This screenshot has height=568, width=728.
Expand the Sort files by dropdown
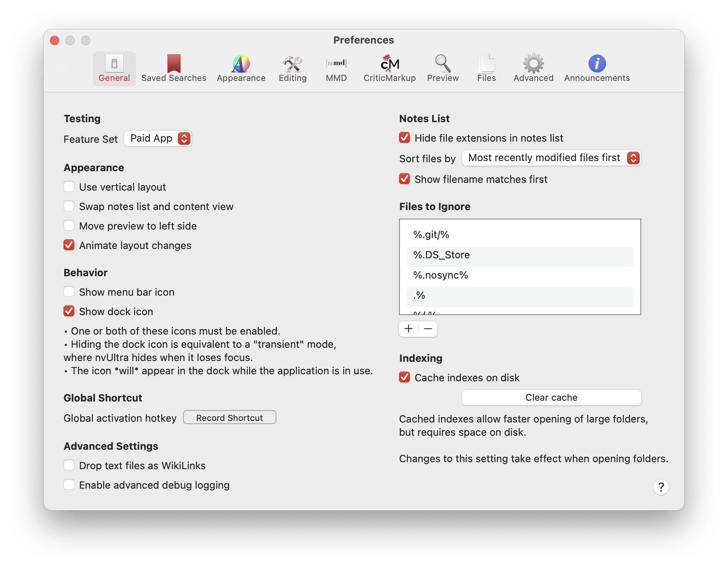(x=551, y=158)
